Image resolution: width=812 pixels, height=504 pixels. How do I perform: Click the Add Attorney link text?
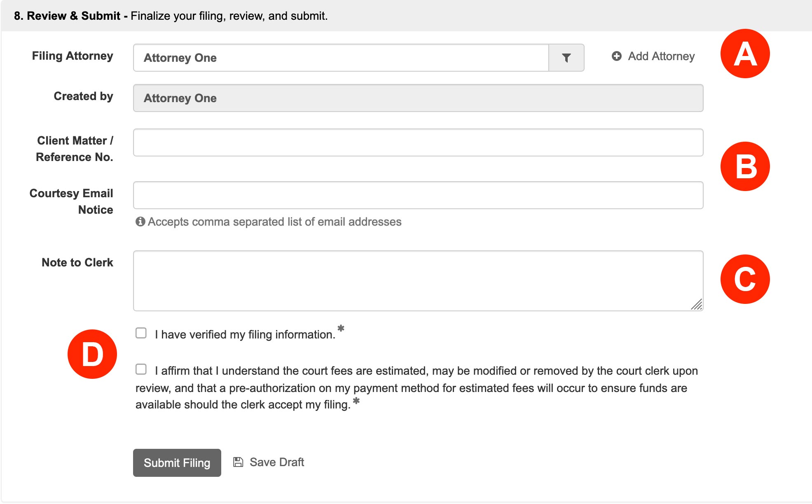tap(661, 56)
